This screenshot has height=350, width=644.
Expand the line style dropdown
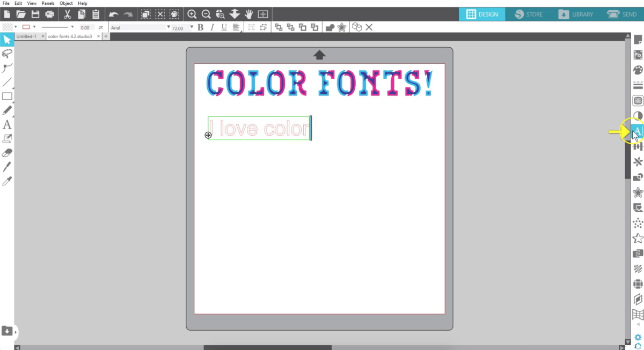[72, 27]
